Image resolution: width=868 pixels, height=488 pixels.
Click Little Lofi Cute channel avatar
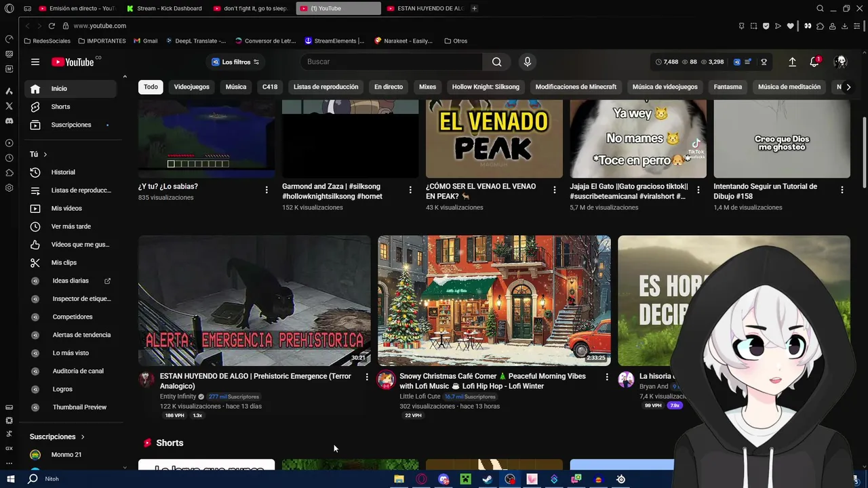point(386,379)
